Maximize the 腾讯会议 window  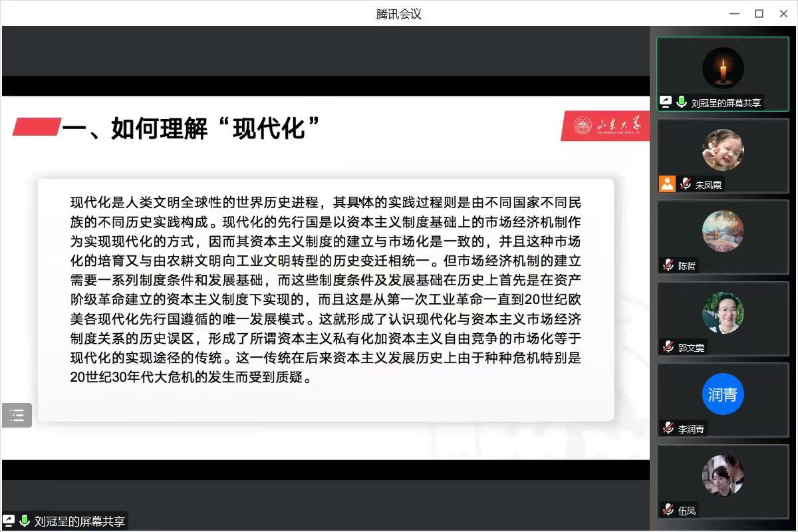click(759, 13)
